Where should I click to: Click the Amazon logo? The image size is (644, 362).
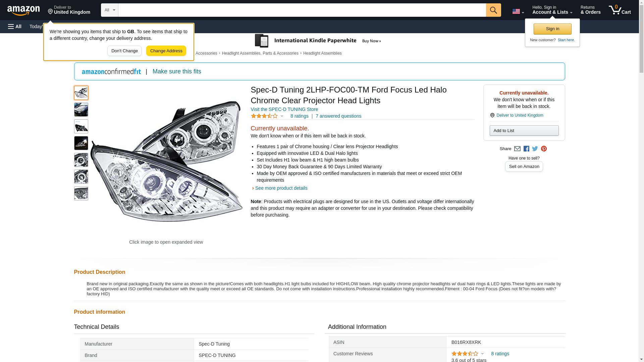coord(23,10)
